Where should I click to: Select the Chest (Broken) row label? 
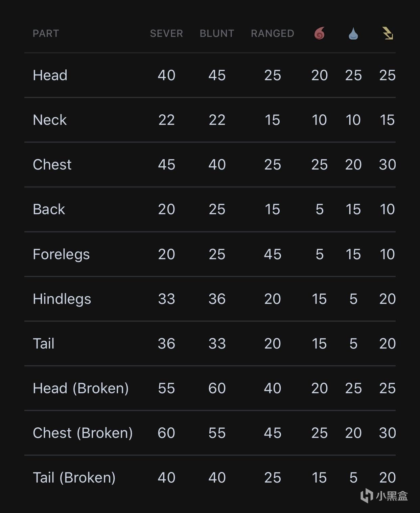(83, 433)
